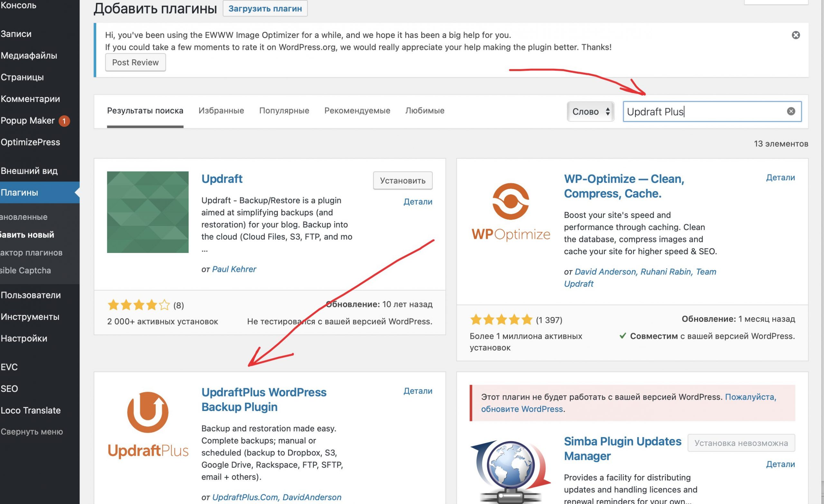Screen dimensions: 824x504
Task: Click the green Updraft plugin thumbnail
Action: (x=147, y=212)
